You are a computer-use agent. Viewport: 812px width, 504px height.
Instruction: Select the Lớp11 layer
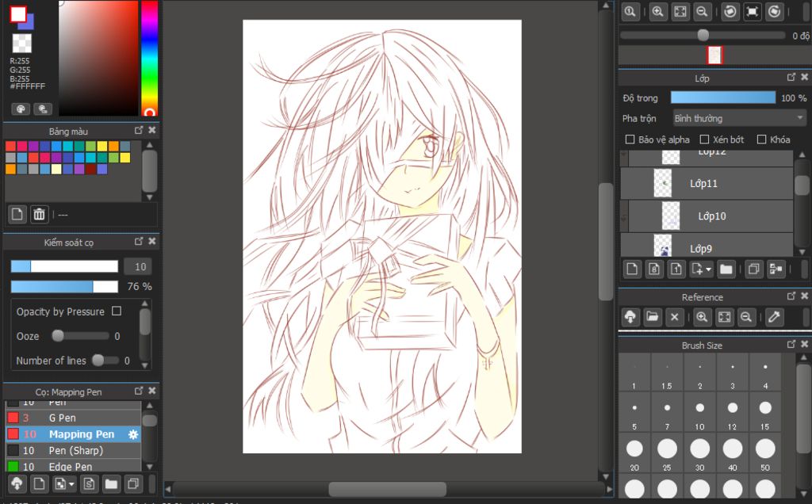click(x=706, y=183)
